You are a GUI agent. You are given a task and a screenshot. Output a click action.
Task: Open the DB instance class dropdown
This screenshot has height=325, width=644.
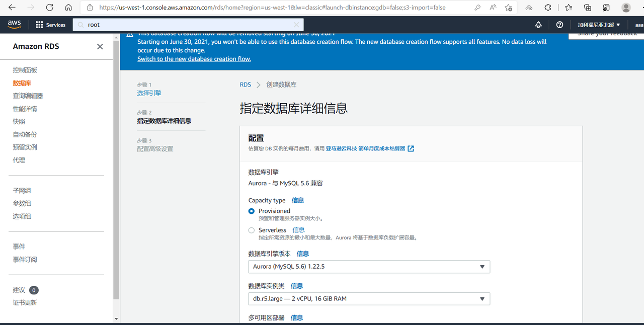(369, 299)
